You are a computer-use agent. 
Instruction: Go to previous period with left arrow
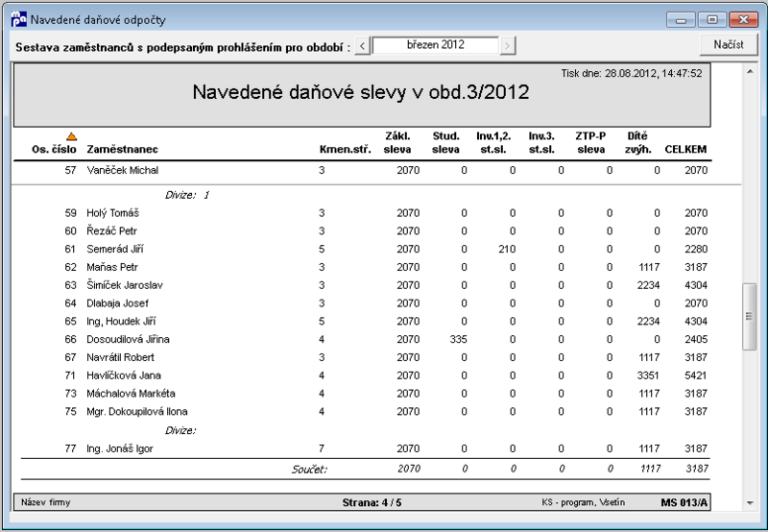[362, 45]
